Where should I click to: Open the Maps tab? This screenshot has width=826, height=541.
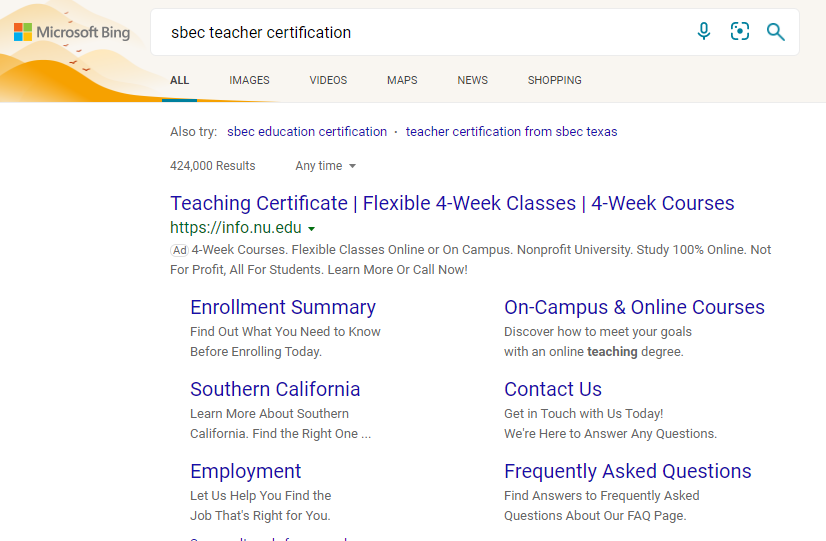click(x=402, y=80)
